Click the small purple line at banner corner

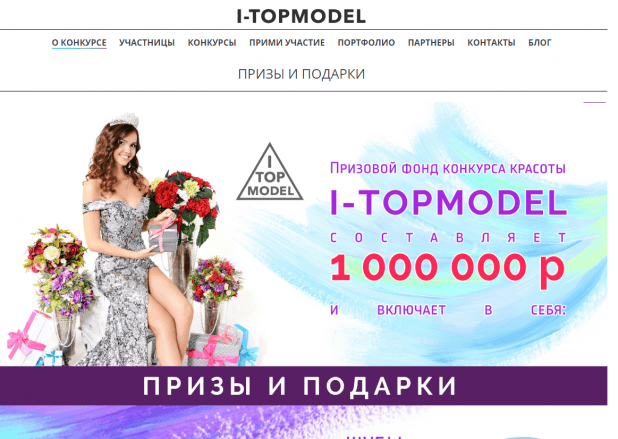click(x=594, y=102)
